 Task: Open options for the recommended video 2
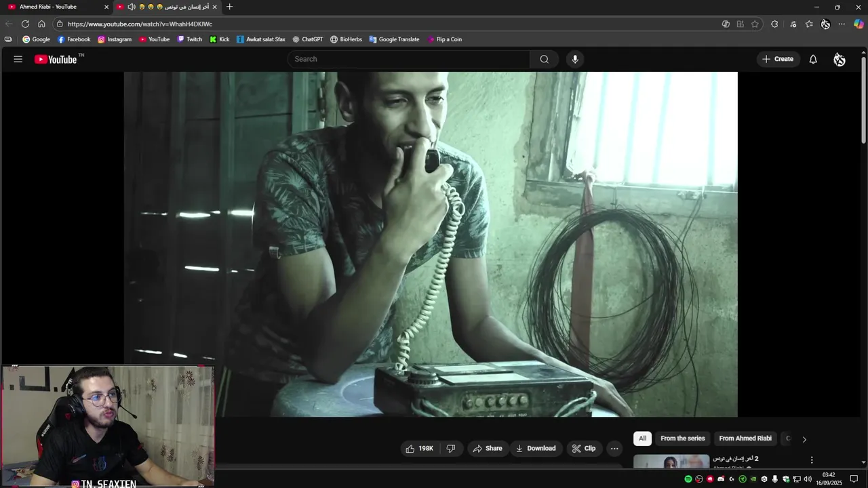click(812, 460)
